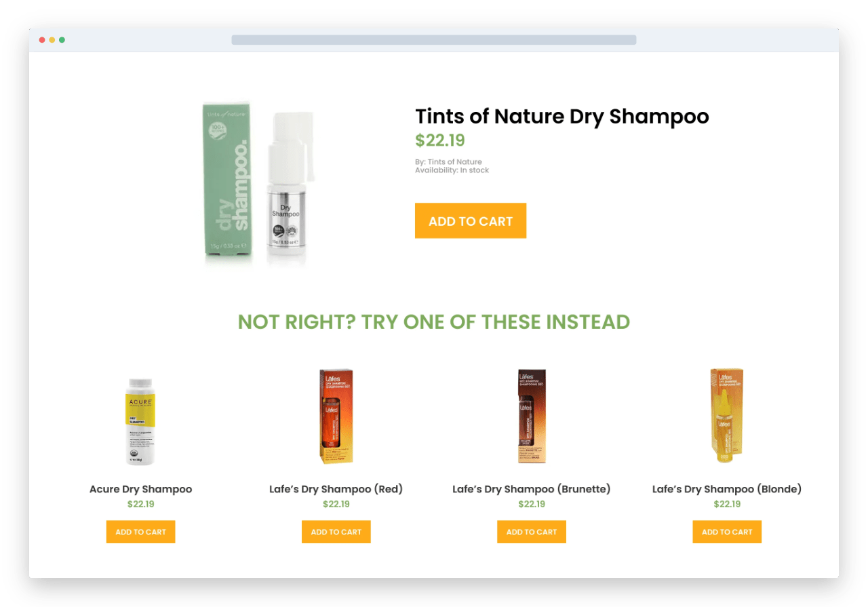Add Lafe's Dry Shampoo (Red) to cart
This screenshot has height=607, width=868.
coord(336,532)
